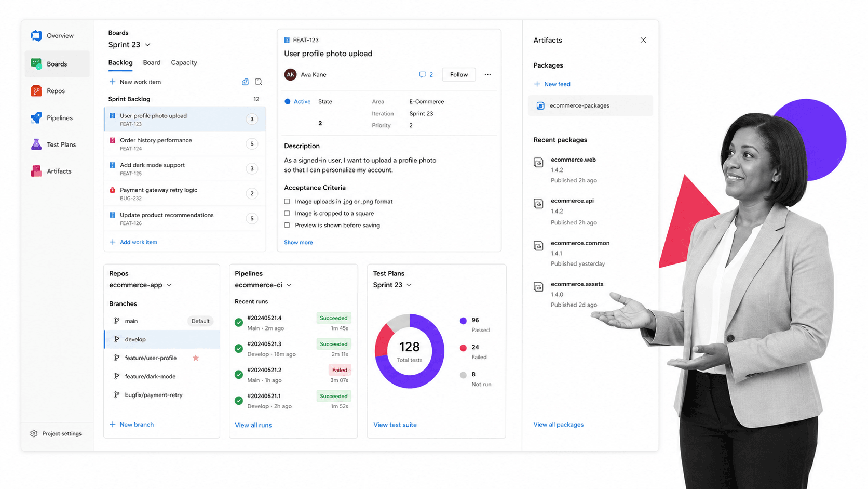The height and width of the screenshot is (489, 868).
Task: Click 'Published yesterday' under ecommerce.common
Action: [x=578, y=263]
